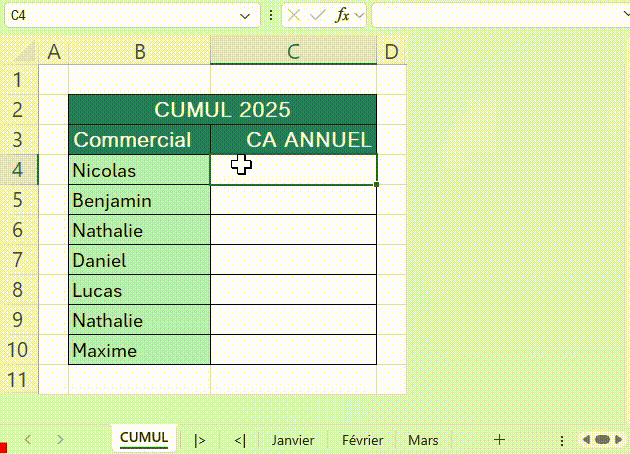Click the vertical dots handle beside Name Box

271,16
